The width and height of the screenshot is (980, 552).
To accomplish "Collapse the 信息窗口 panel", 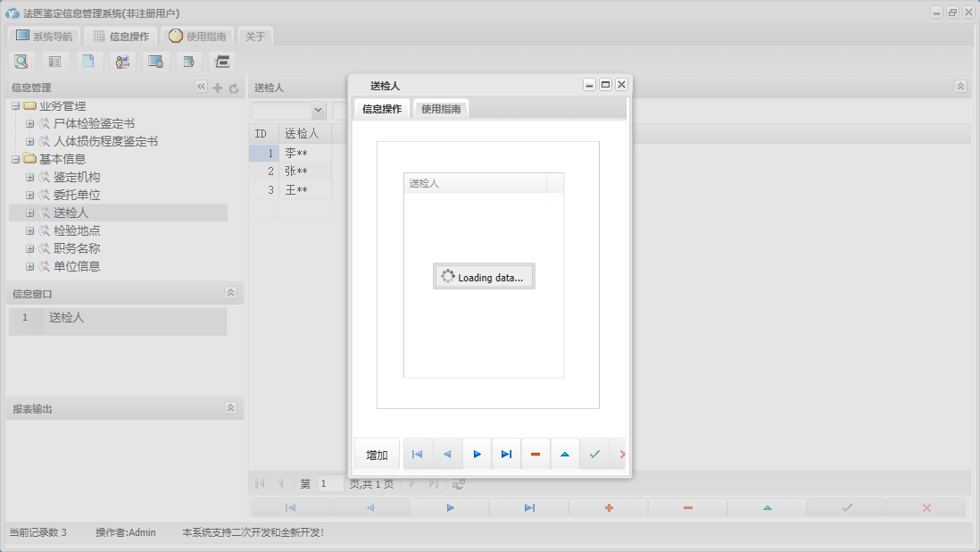I will click(x=230, y=293).
